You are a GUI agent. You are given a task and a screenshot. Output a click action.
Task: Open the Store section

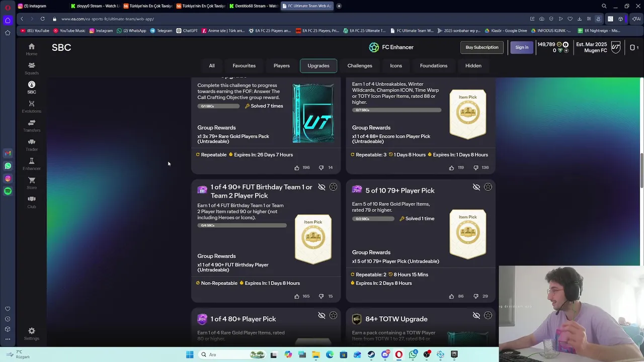tap(32, 183)
